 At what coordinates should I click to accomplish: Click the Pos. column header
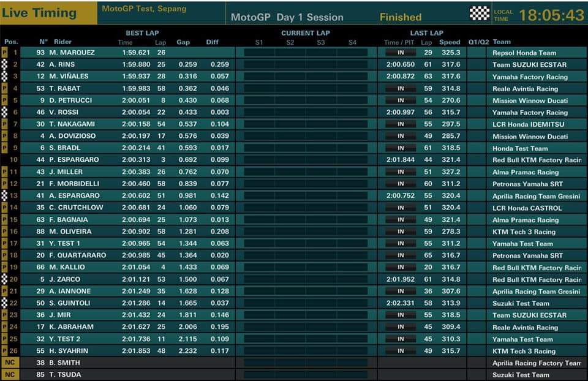(11, 42)
